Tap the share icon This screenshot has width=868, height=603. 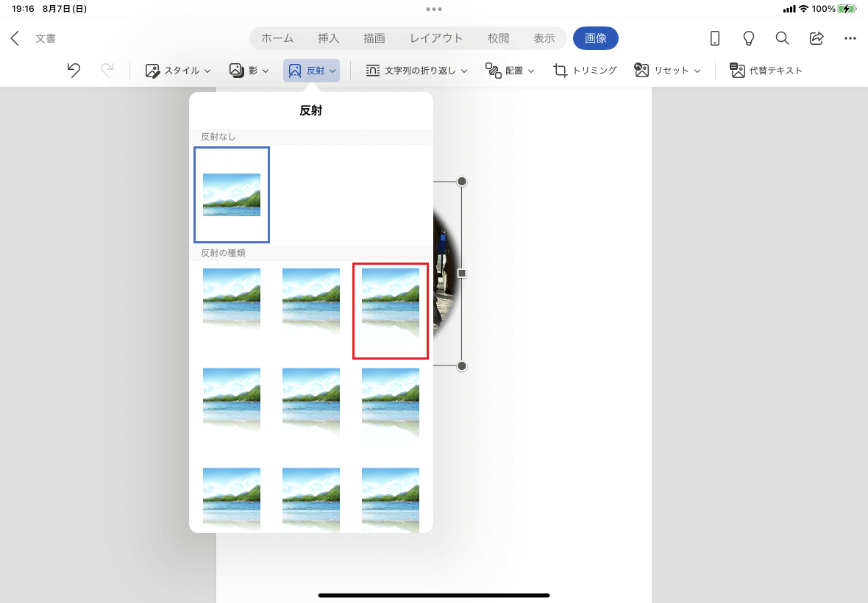click(x=817, y=38)
